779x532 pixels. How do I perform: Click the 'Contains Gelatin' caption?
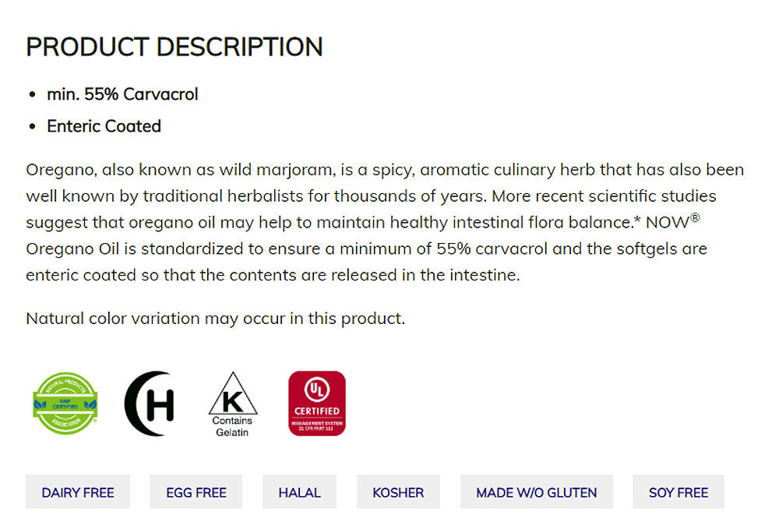232,426
